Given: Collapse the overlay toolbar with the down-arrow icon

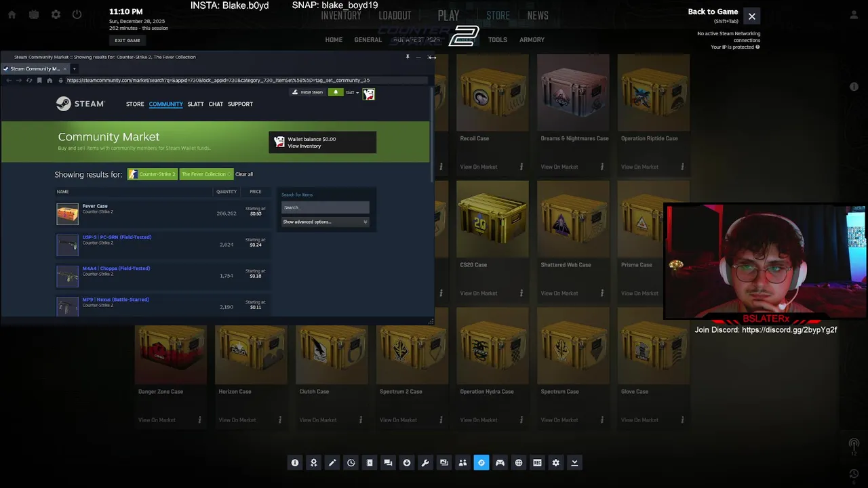Looking at the screenshot, I should click(574, 463).
